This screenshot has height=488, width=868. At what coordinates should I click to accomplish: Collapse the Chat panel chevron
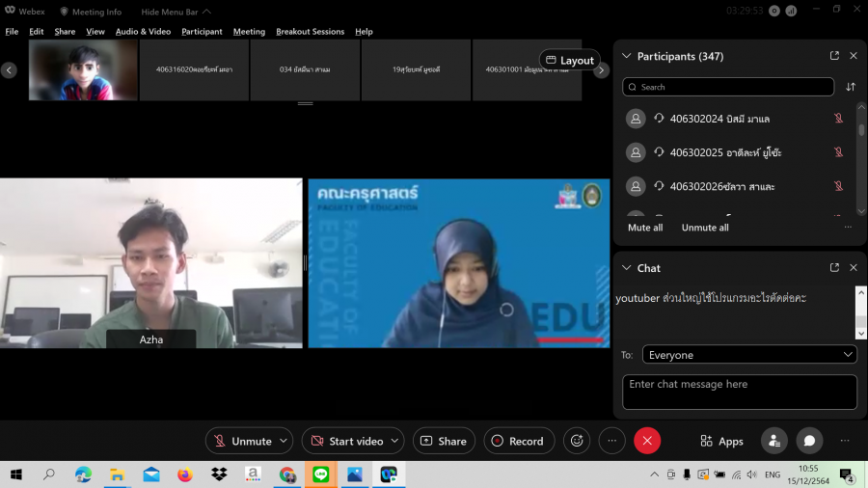(627, 267)
